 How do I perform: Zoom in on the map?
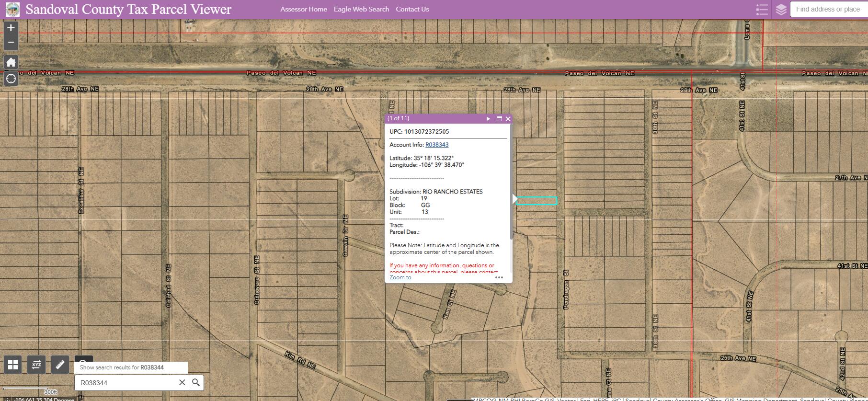click(11, 28)
